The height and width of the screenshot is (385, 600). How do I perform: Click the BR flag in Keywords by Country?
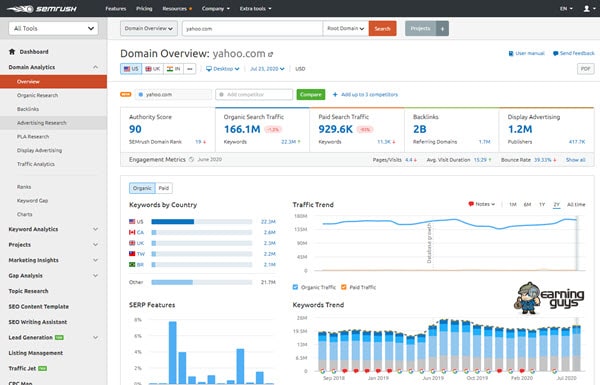[132, 264]
